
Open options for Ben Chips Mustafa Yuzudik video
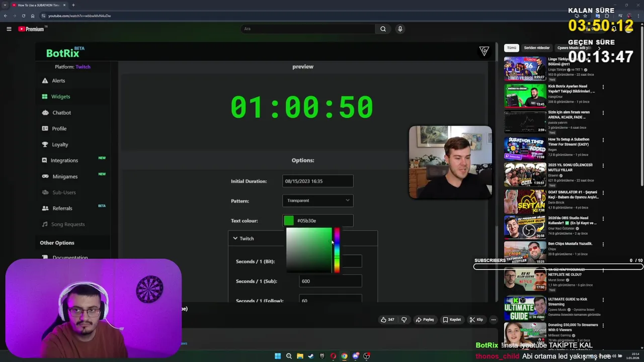point(603,244)
